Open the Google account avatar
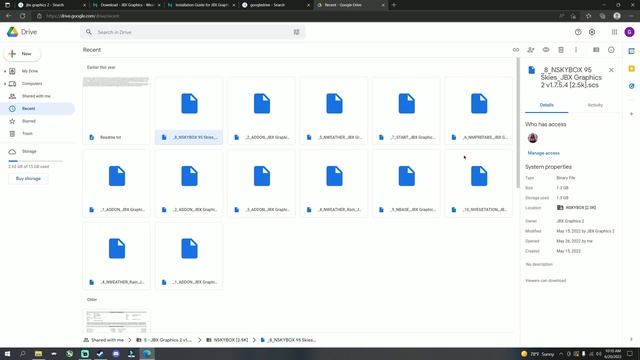Image resolution: width=640 pixels, height=360 pixels. tap(629, 32)
